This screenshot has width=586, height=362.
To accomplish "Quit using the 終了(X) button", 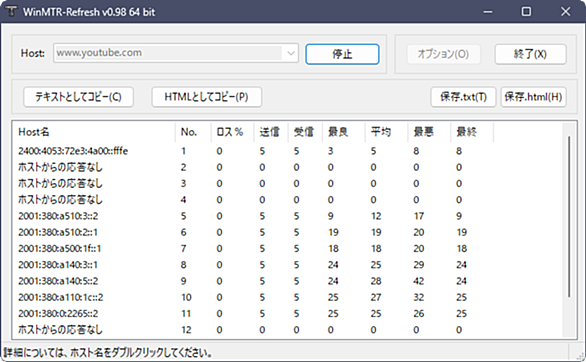I will tap(530, 54).
